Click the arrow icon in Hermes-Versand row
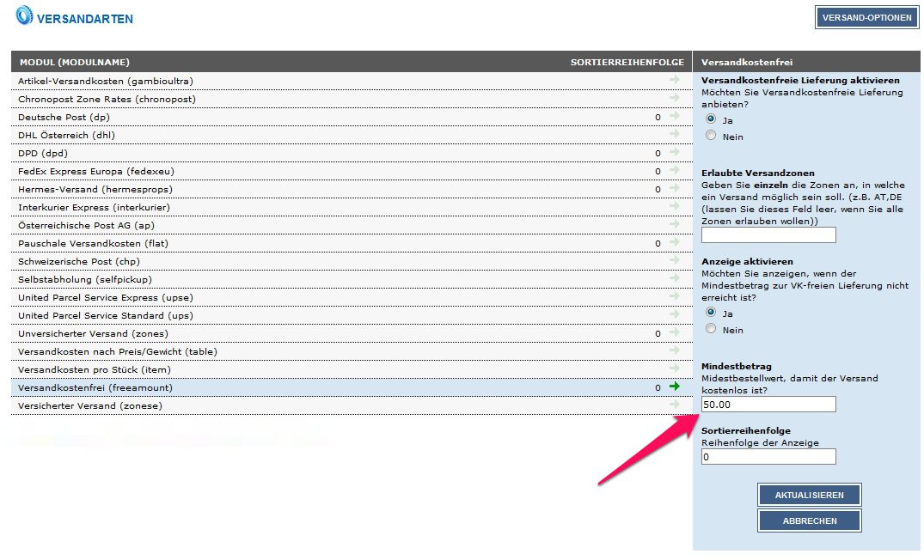 675,188
